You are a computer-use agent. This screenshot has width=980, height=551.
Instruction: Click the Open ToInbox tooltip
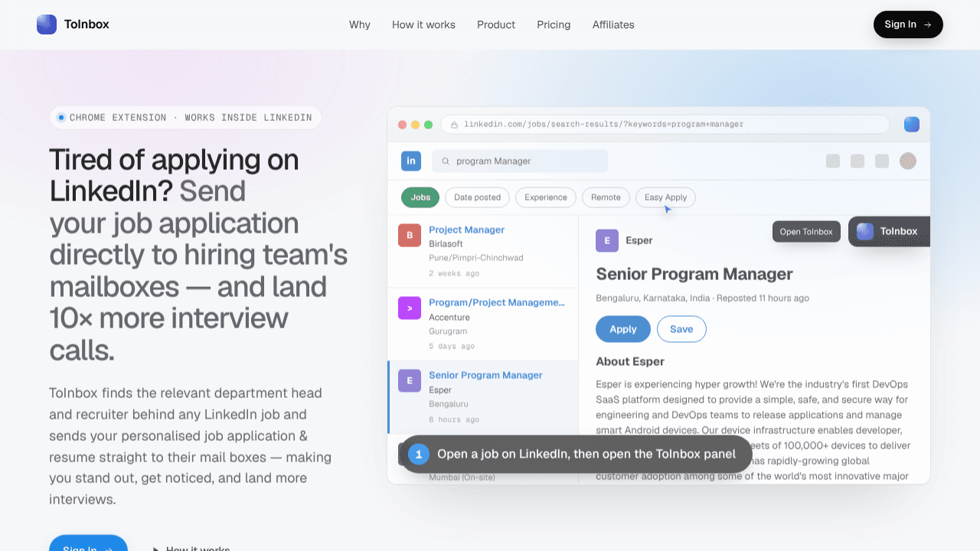point(806,231)
